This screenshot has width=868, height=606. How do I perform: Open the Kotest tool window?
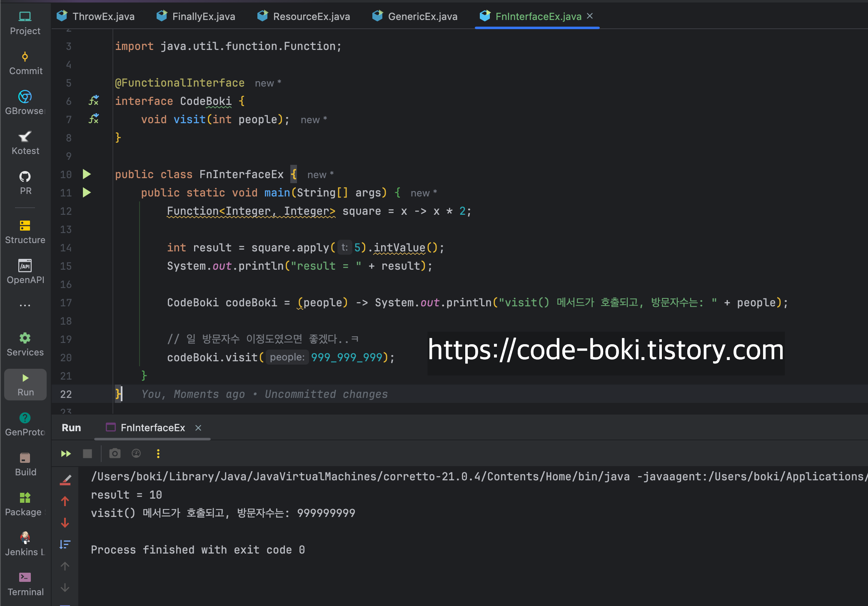25,143
